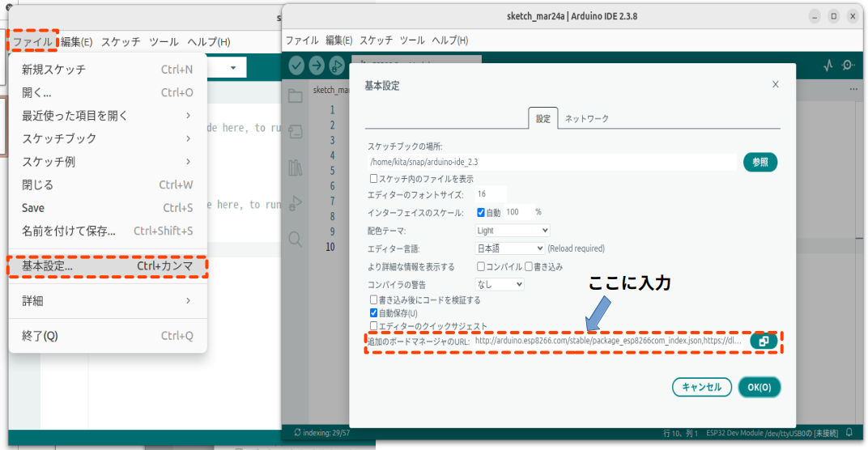
Task: Open board selector dropdown in back window
Action: [x=233, y=67]
